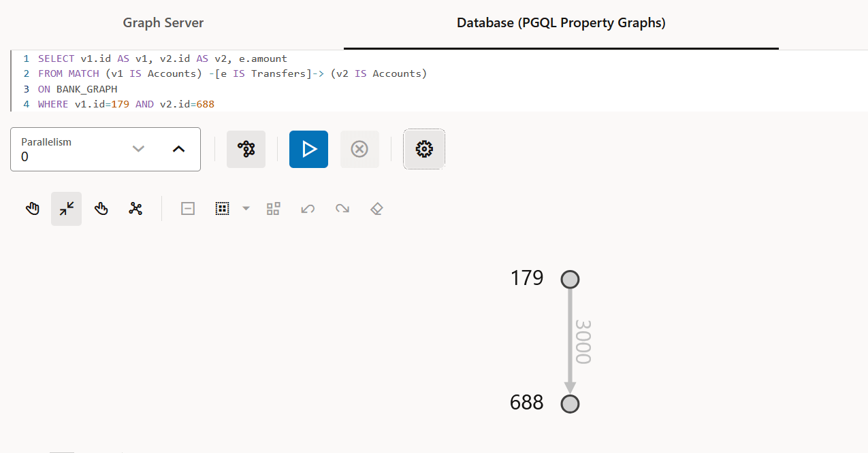
Task: Click graph node labeled 179
Action: (570, 280)
